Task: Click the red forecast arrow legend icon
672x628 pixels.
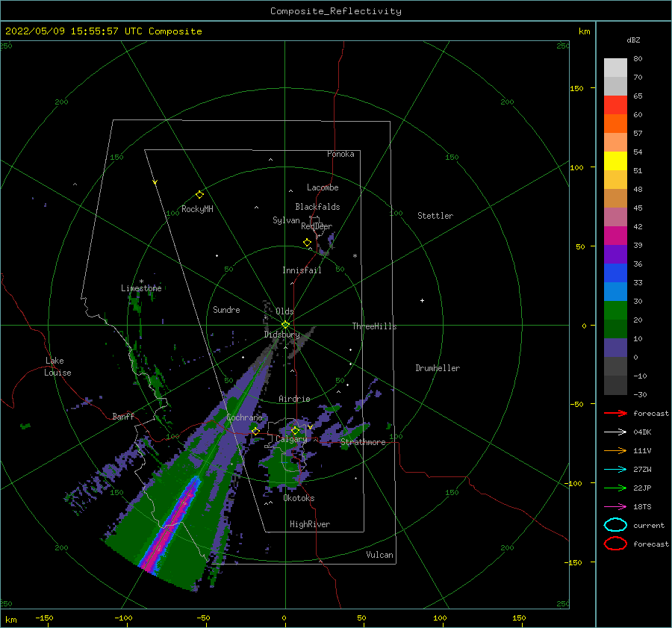Action: tap(615, 413)
